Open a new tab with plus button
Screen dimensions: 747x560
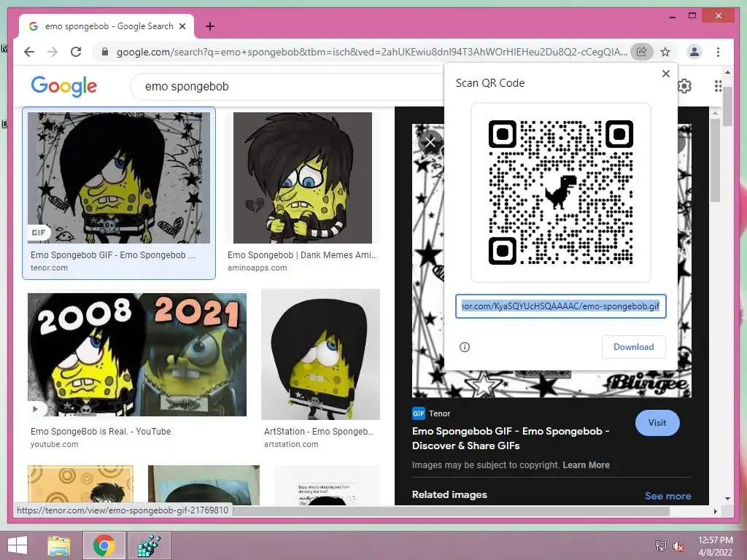209,26
